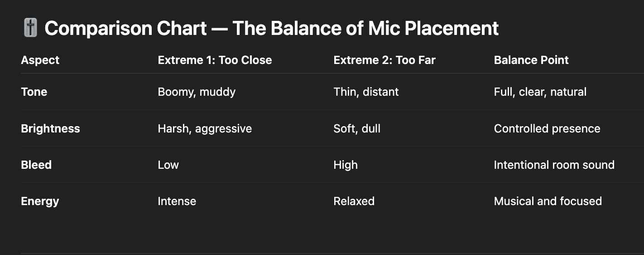Click the Harsh, aggressive cell

[x=205, y=128]
